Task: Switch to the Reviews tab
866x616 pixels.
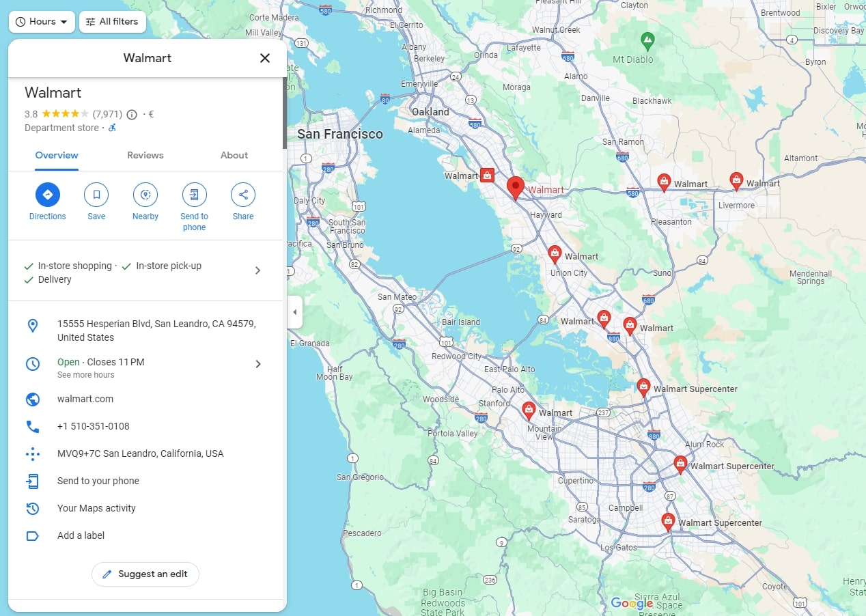Action: (x=145, y=155)
